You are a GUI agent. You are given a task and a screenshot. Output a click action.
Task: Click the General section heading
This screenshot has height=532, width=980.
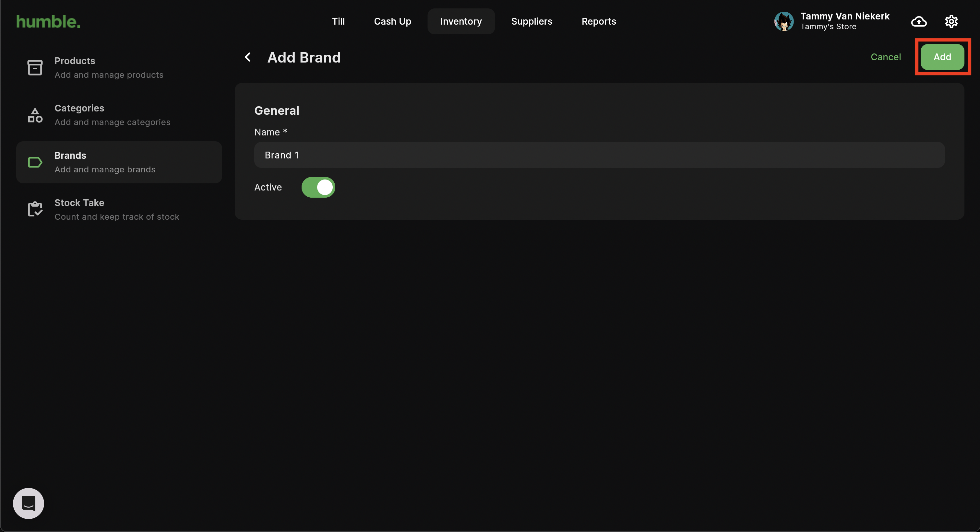tap(277, 110)
